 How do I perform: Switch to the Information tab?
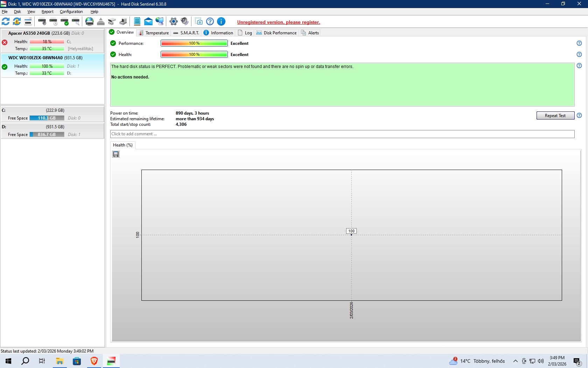click(x=218, y=33)
